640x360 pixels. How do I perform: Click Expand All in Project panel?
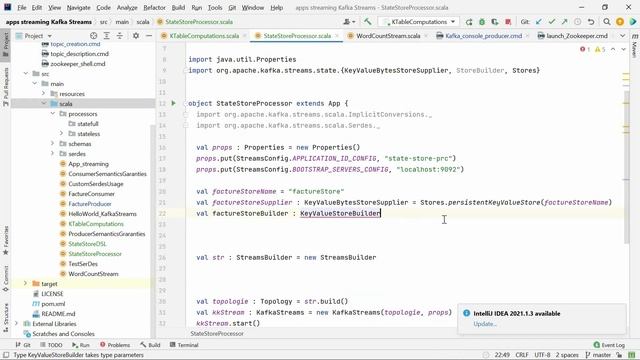[x=107, y=36]
